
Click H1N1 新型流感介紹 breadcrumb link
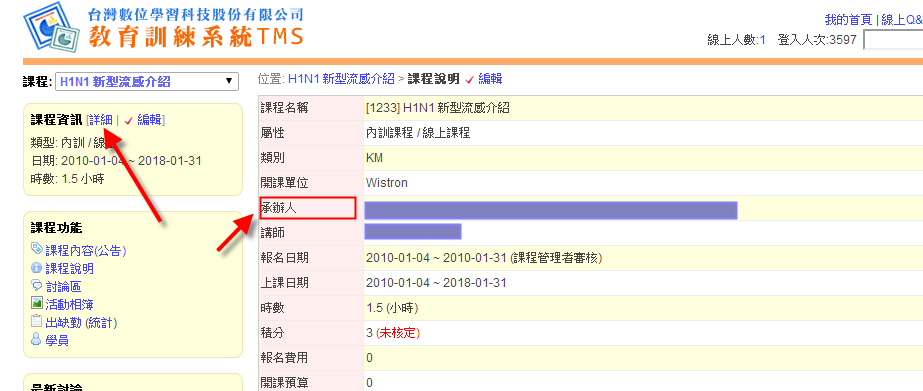pyautogui.click(x=341, y=79)
